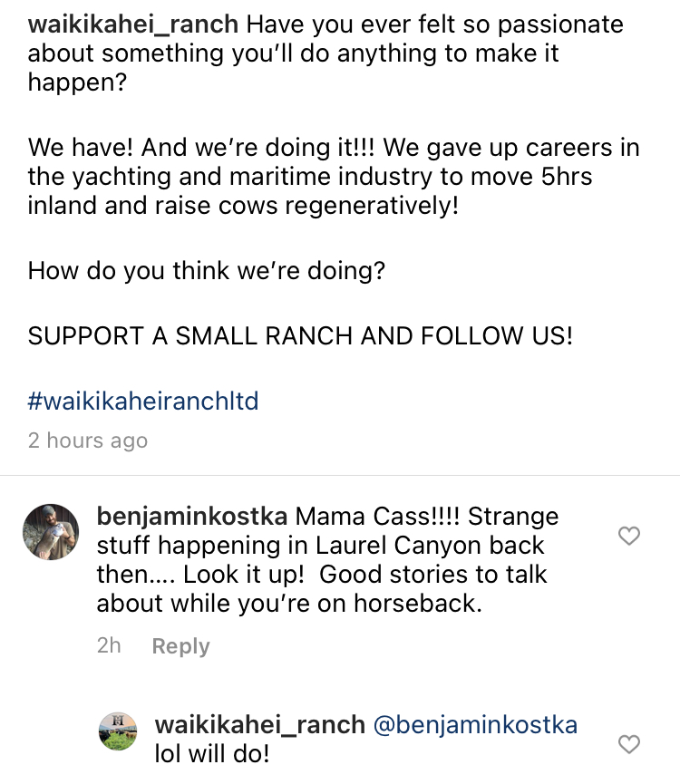Image resolution: width=680 pixels, height=784 pixels.
Task: Click "inland and raise cows regeneratively!" caption line
Action: click(x=243, y=205)
